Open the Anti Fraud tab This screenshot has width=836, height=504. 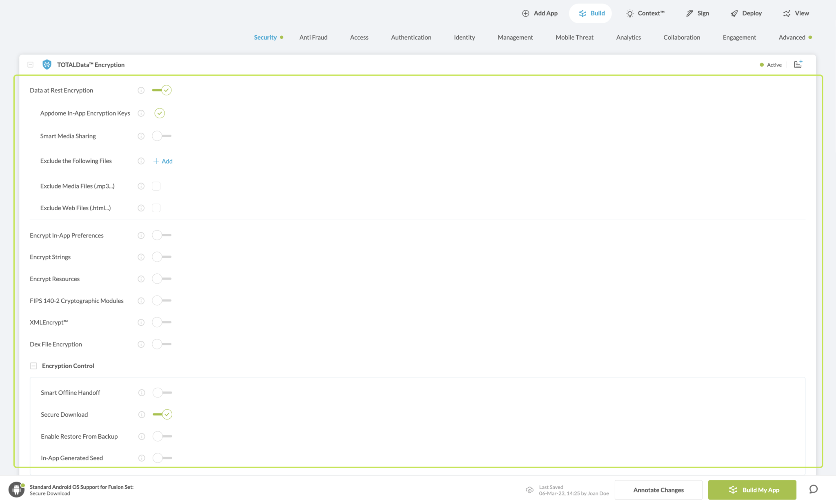(x=313, y=37)
